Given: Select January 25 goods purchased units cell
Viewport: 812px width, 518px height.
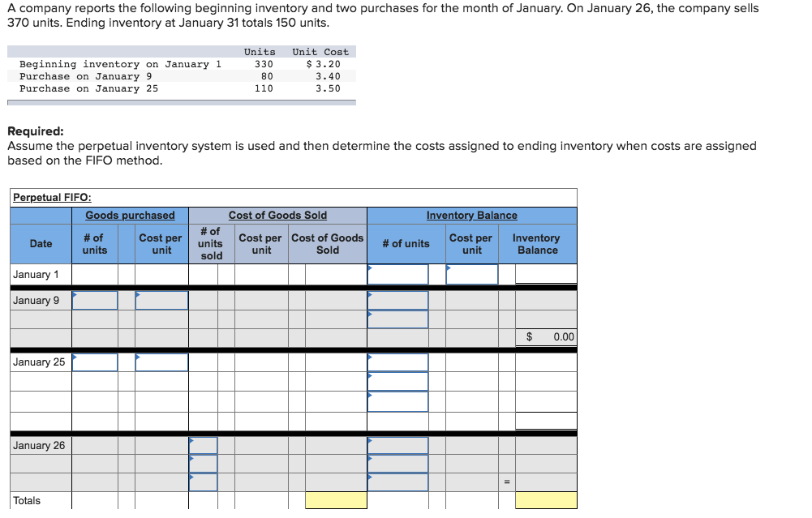Looking at the screenshot, I should tap(95, 362).
